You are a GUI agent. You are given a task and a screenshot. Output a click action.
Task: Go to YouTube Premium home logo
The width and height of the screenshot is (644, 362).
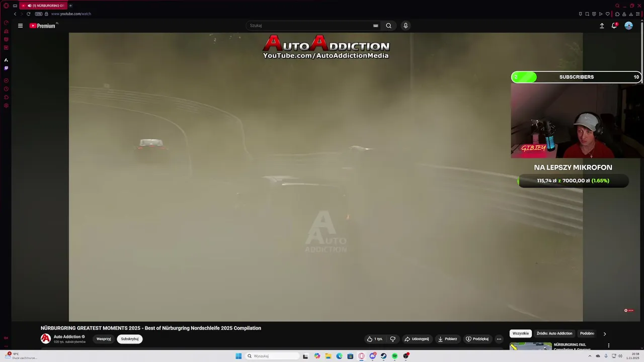pos(43,26)
